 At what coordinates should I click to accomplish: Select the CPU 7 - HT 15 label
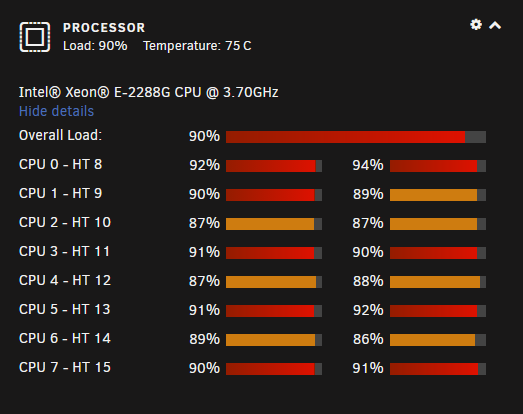coord(65,367)
